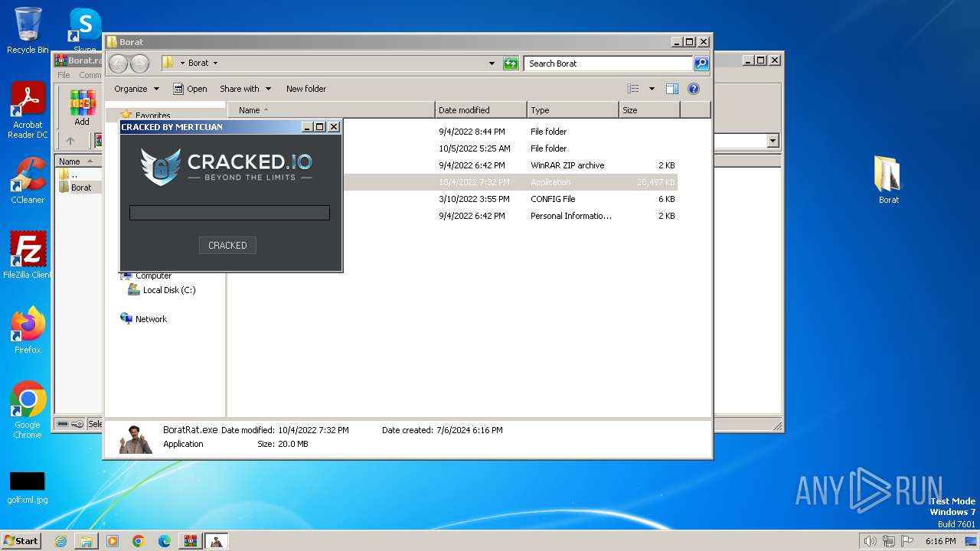This screenshot has width=980, height=551.
Task: Click the address bar refresh icon
Action: (x=511, y=64)
